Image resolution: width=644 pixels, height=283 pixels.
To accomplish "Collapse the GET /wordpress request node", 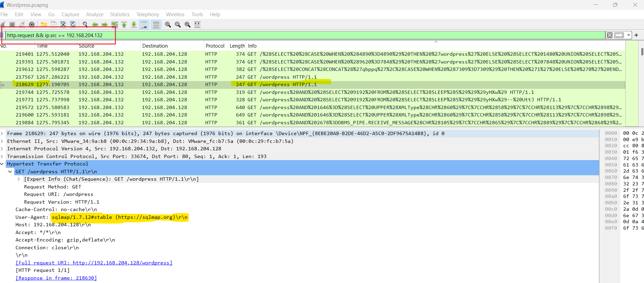I will [10, 172].
